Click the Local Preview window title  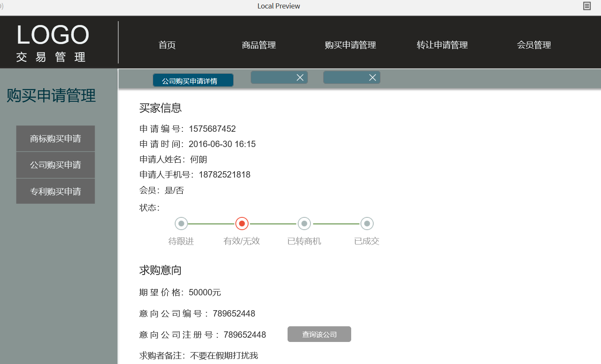pyautogui.click(x=279, y=6)
